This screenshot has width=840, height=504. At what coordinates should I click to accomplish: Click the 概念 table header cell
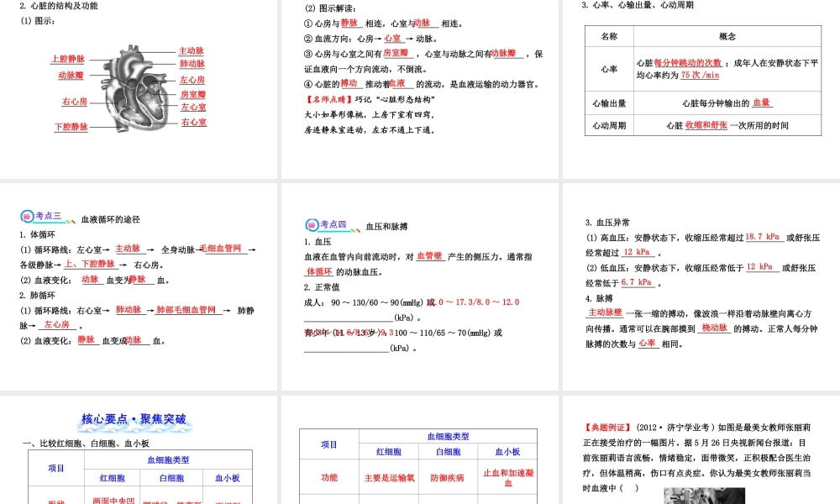tap(727, 36)
